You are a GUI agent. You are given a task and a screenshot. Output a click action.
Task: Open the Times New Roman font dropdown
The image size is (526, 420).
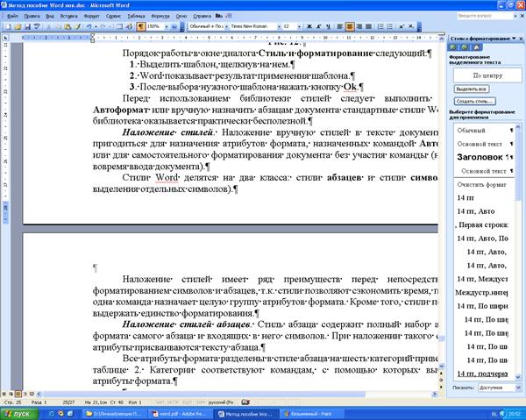click(279, 26)
